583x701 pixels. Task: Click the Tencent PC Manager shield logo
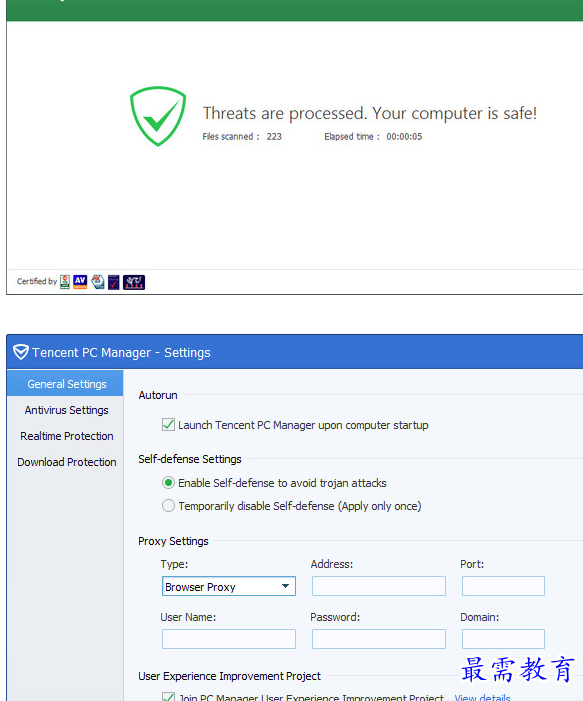(21, 352)
